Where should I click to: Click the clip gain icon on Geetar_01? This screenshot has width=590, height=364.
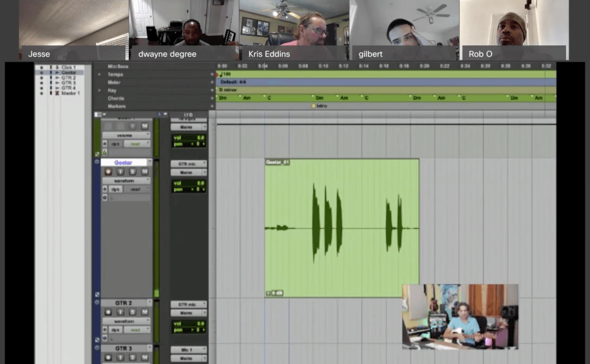268,293
